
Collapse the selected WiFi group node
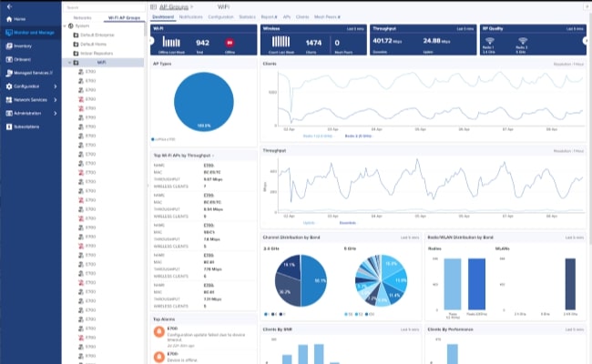pyautogui.click(x=69, y=63)
